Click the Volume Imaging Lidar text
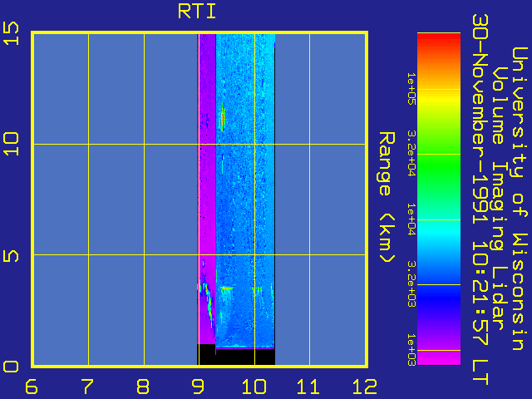 [500, 198]
